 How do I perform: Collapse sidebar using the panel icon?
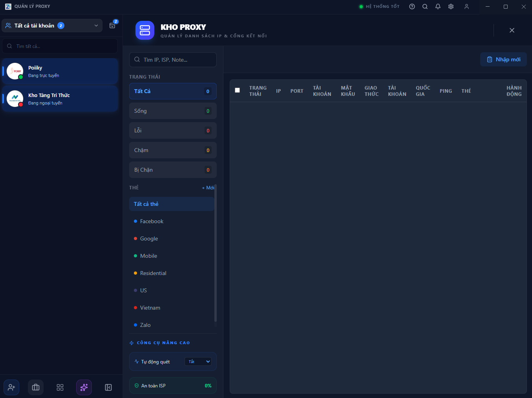[x=108, y=387]
